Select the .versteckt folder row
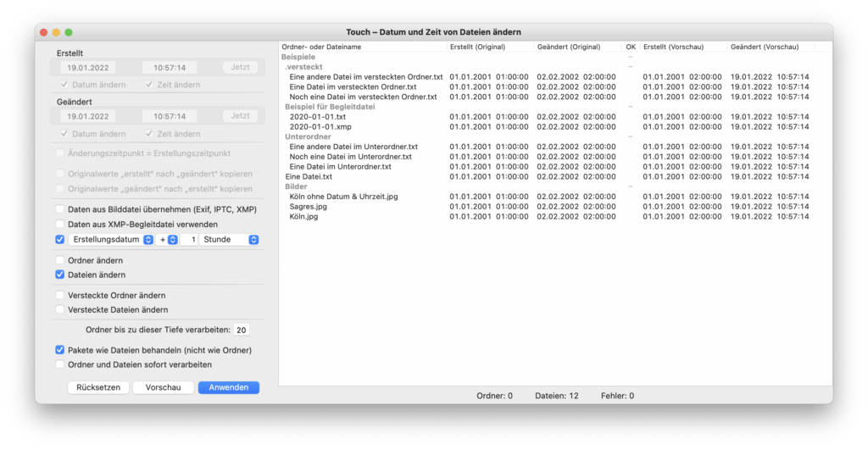The width and height of the screenshot is (868, 450). point(556,67)
